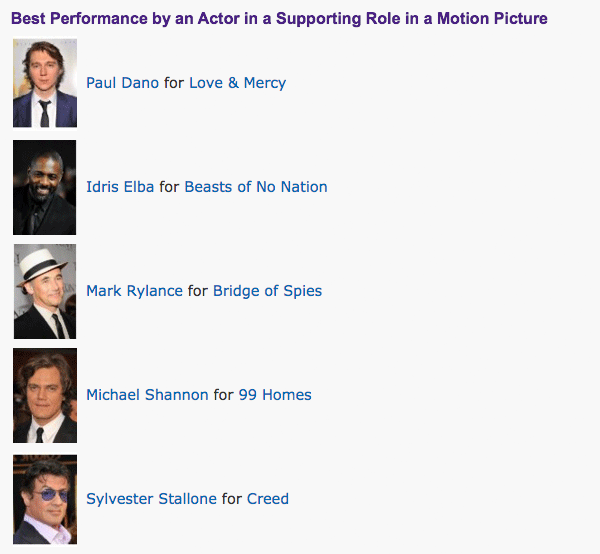Screen dimensions: 600x554
Task: Click the Best Performance Supporting Role heading
Action: click(x=279, y=19)
